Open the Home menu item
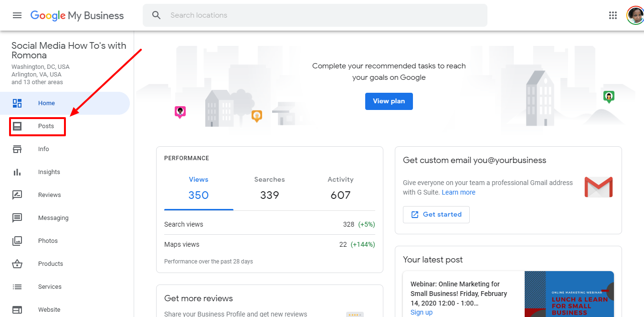Viewport: 644px width, 317px height. coord(65,103)
